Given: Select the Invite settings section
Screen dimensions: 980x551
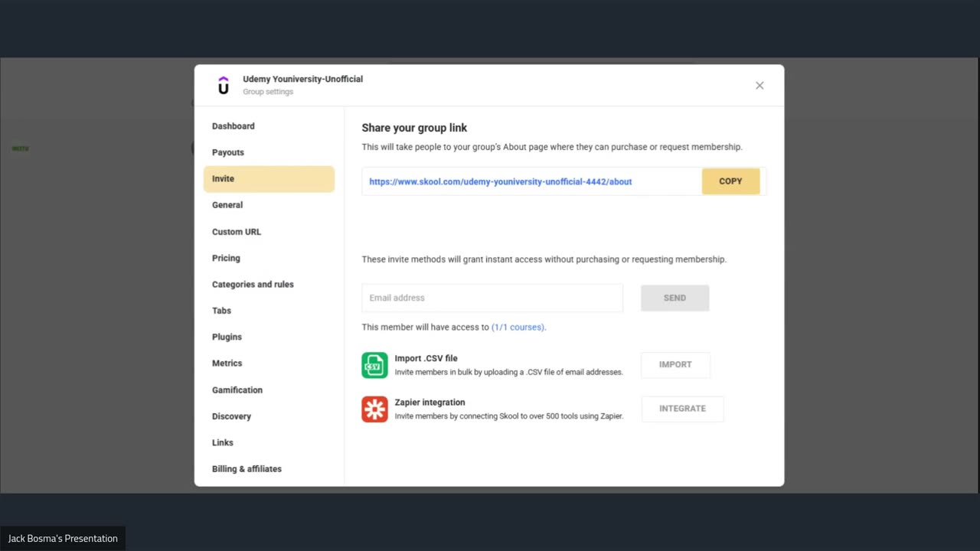Looking at the screenshot, I should [x=269, y=179].
